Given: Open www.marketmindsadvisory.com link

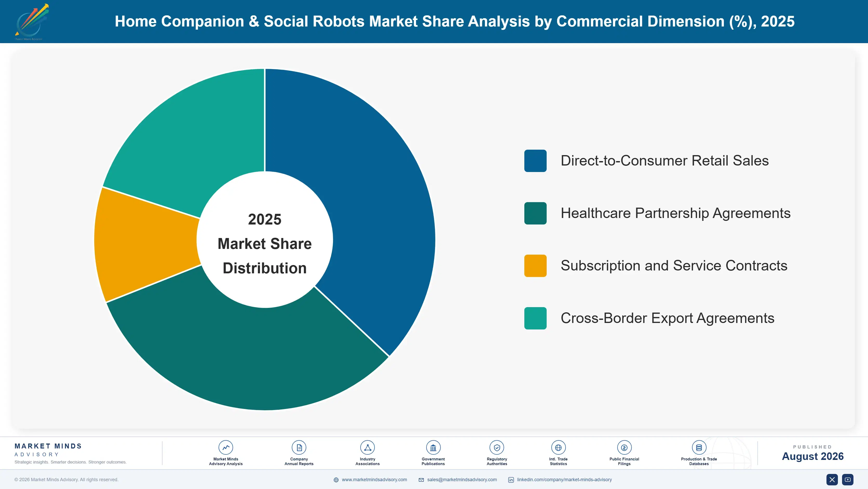Looking at the screenshot, I should point(374,480).
